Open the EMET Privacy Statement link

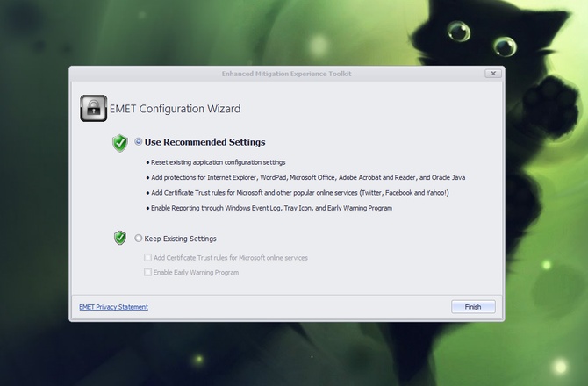click(113, 307)
